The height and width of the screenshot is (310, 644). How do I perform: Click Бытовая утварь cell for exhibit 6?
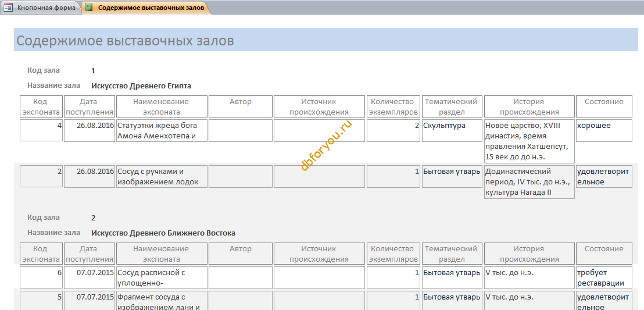452,277
